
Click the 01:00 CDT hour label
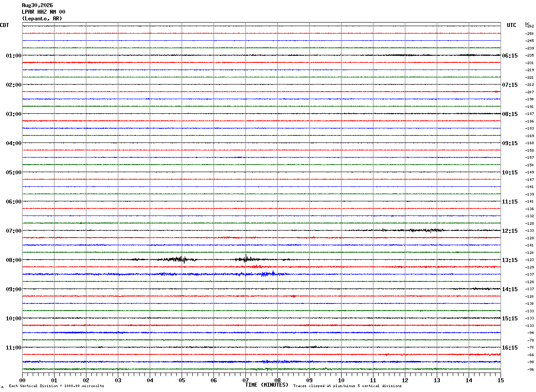[14, 56]
